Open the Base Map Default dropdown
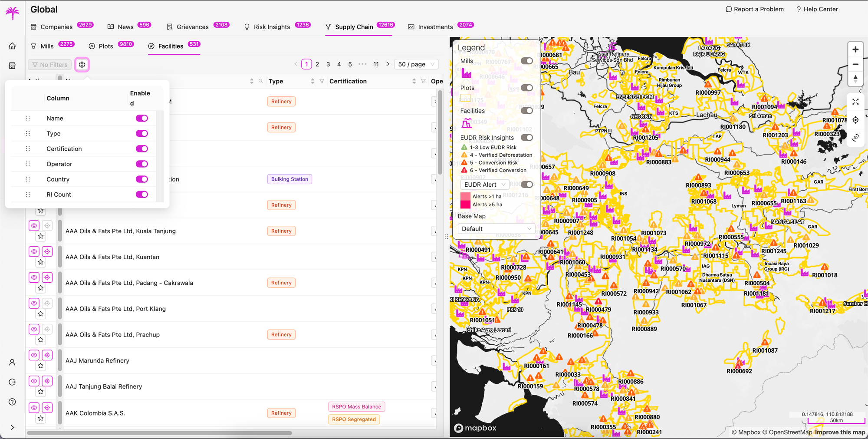Viewport: 868px width, 439px height. pos(496,229)
